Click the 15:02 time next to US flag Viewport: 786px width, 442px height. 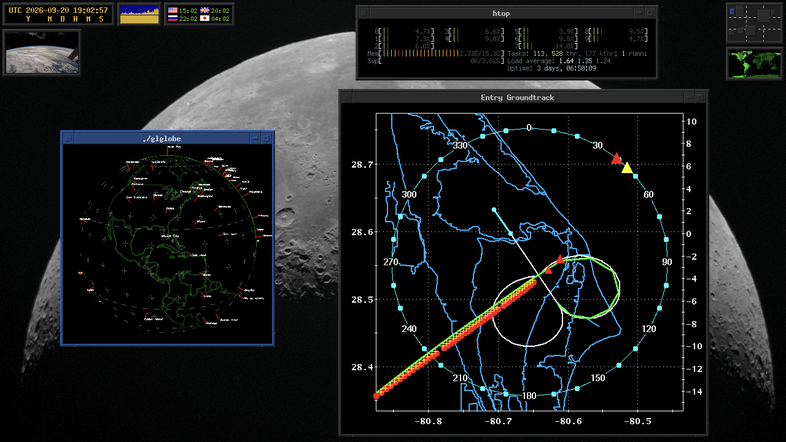(188, 10)
